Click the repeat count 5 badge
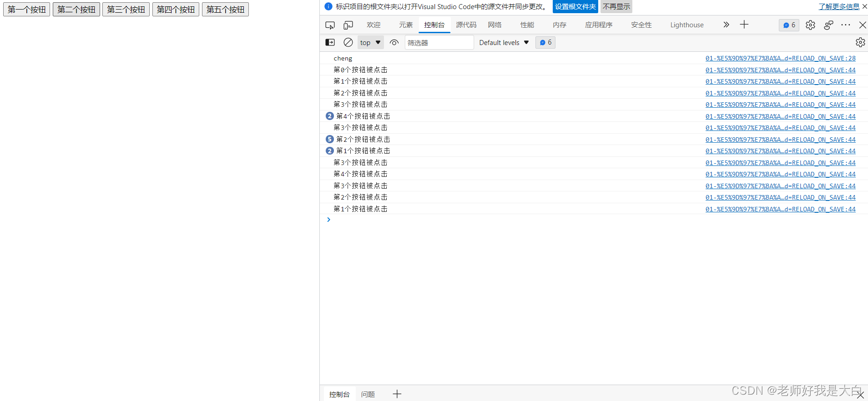 click(330, 139)
